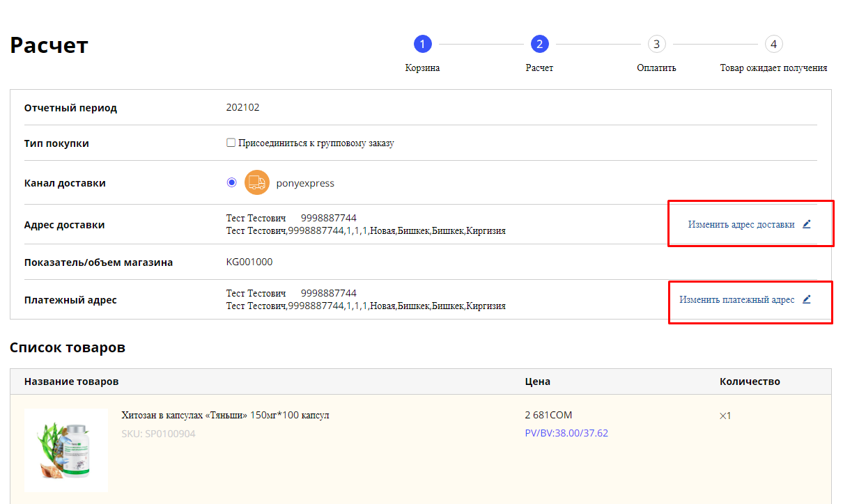This screenshot has width=843, height=504.
Task: Click the 'Оплатить' step label
Action: pos(656,68)
